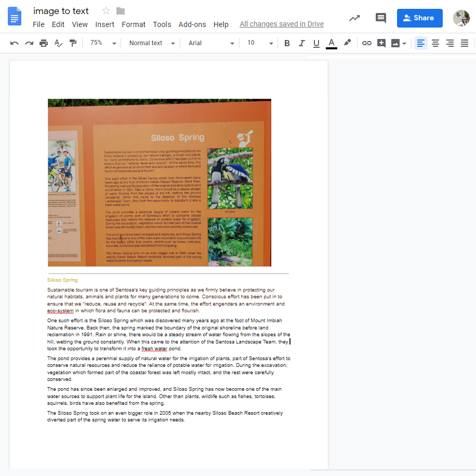Select the Paint format tool

click(73, 43)
